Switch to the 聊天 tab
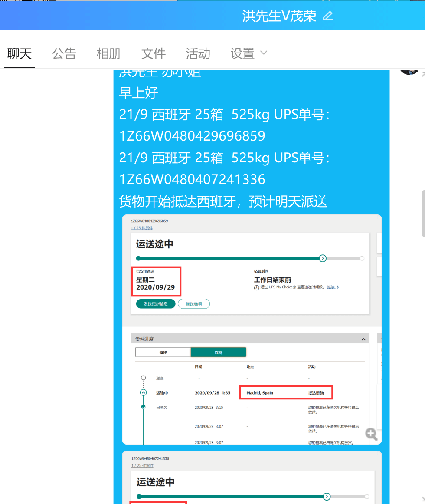The width and height of the screenshot is (425, 504). tap(19, 54)
